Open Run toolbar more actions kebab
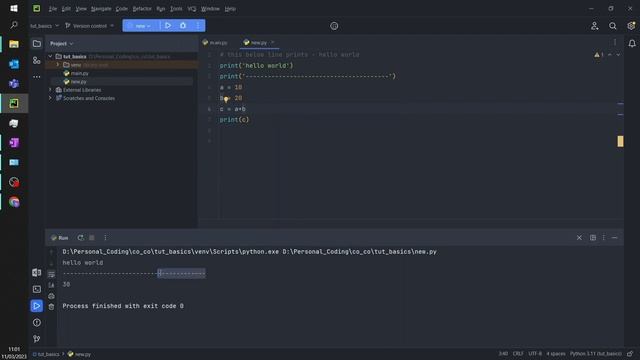Image resolution: width=640 pixels, height=360 pixels. (105, 238)
